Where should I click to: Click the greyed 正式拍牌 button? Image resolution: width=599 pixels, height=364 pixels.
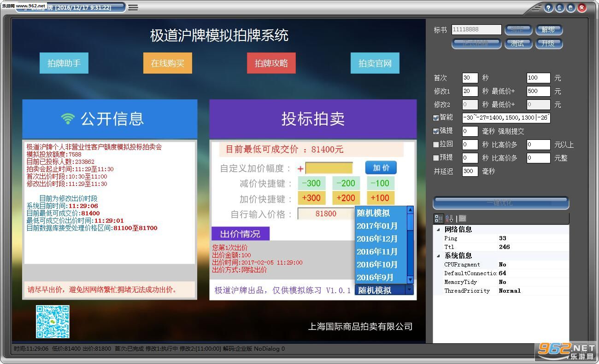tap(476, 43)
